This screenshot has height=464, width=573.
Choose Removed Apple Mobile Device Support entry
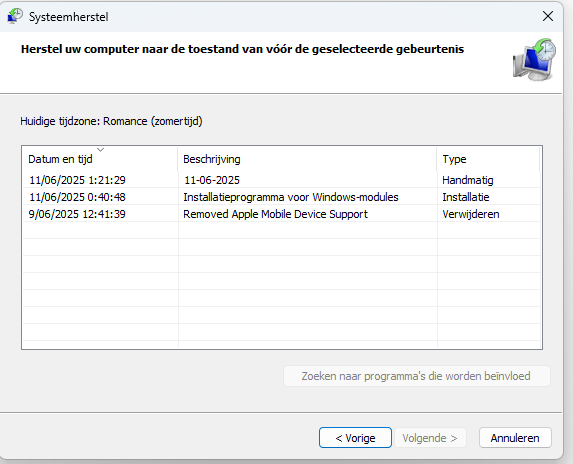tap(276, 214)
